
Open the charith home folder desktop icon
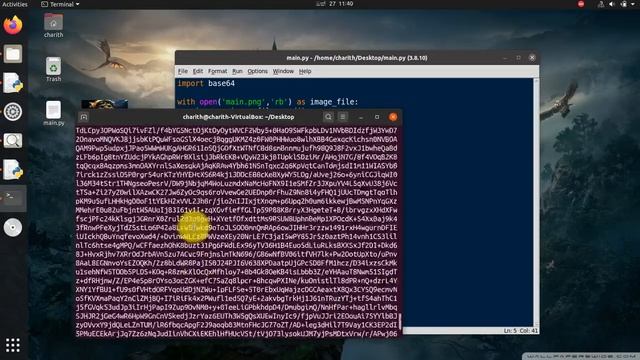pyautogui.click(x=53, y=25)
